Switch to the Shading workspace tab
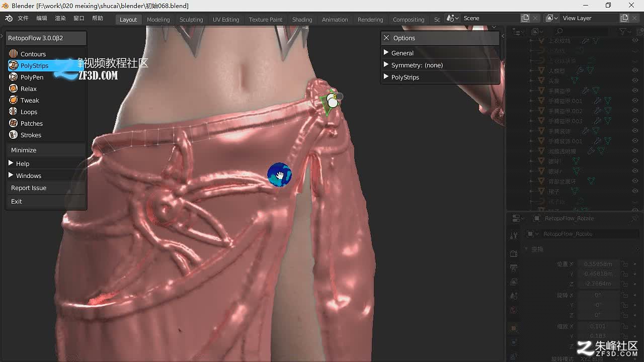 [x=302, y=20]
